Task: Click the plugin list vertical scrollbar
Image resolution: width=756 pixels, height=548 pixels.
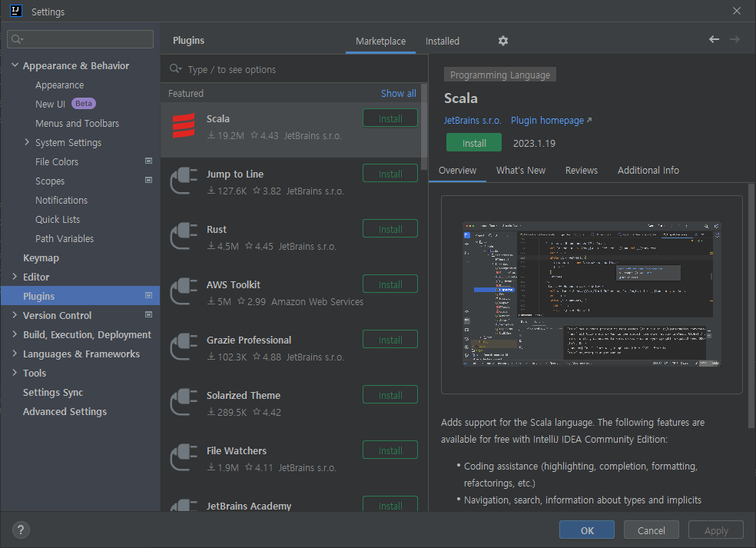Action: tap(424, 127)
